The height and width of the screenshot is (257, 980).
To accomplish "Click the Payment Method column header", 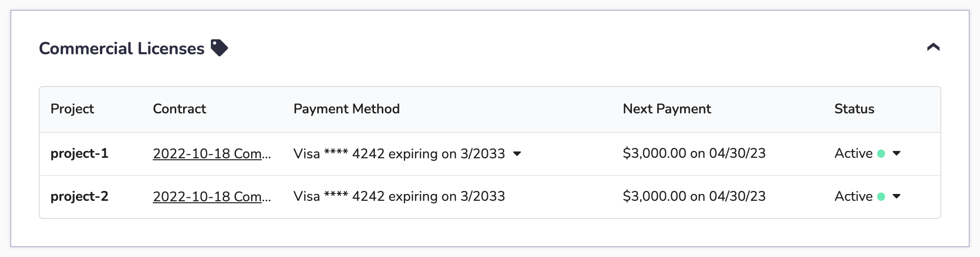I will pyautogui.click(x=347, y=109).
